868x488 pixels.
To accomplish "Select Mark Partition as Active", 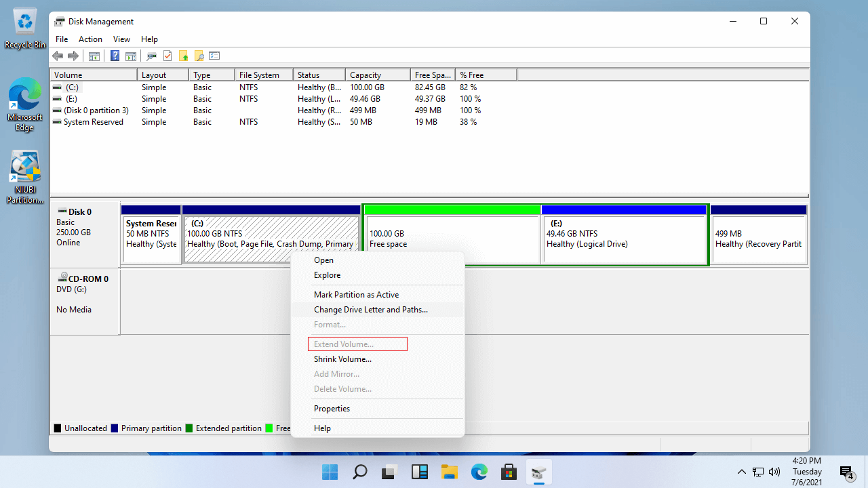I will pyautogui.click(x=356, y=295).
